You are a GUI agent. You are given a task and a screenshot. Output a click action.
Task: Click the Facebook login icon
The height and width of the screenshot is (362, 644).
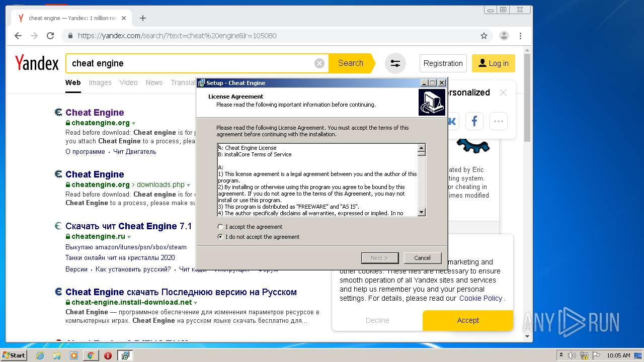[x=474, y=121]
